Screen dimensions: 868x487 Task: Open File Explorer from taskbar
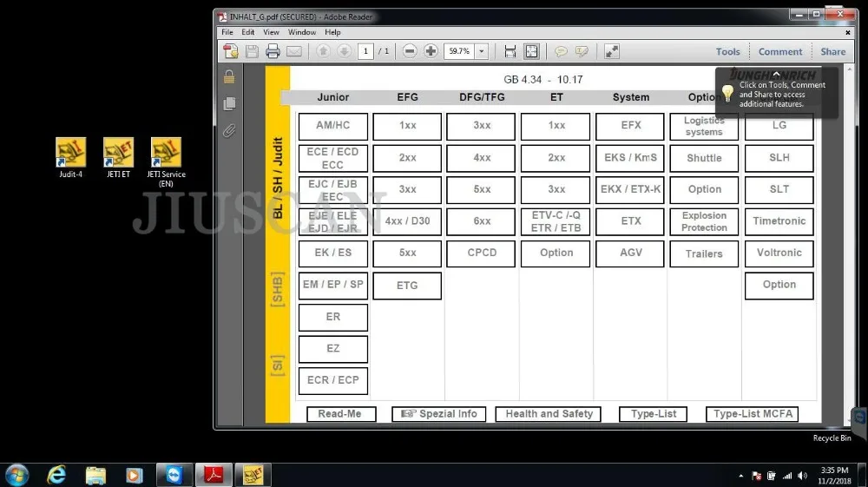[x=95, y=475]
